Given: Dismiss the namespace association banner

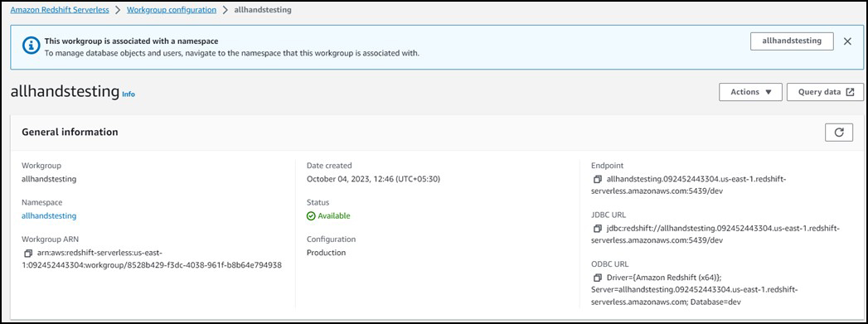Looking at the screenshot, I should pyautogui.click(x=847, y=41).
